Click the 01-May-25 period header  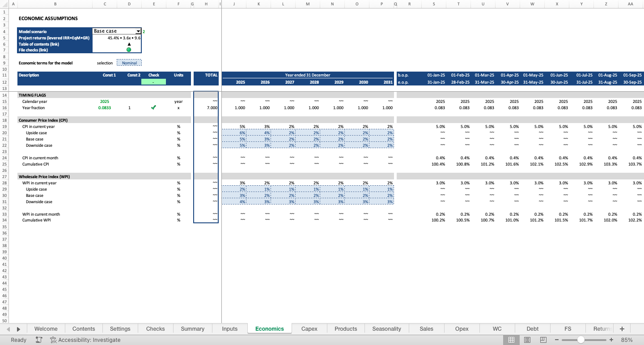[533, 75]
